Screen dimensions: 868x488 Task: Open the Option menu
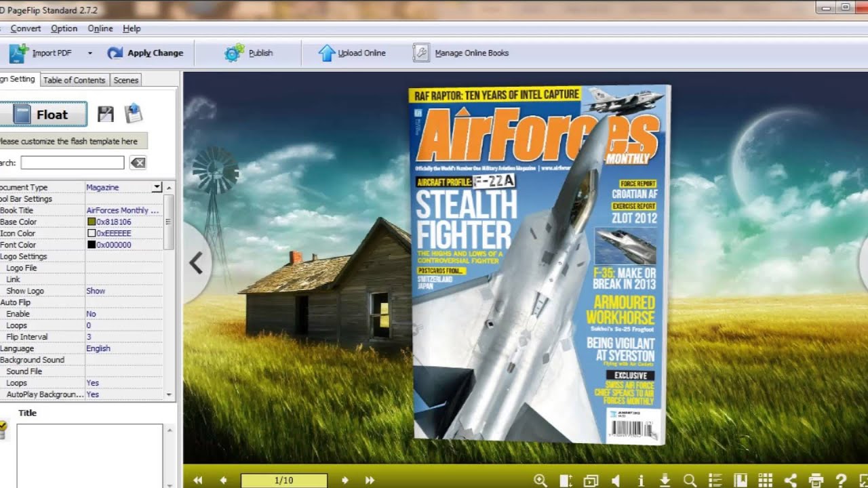64,28
